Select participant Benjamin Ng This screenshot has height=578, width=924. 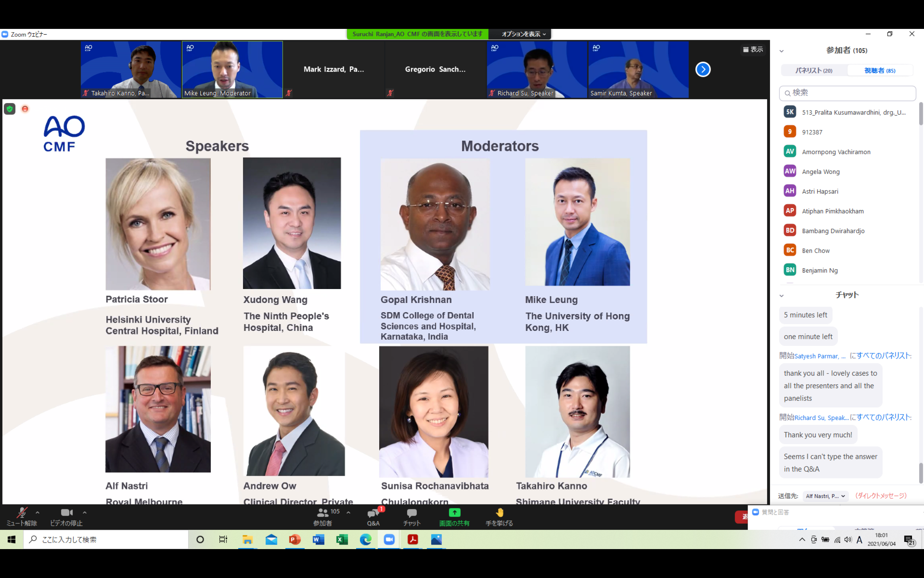(x=847, y=270)
